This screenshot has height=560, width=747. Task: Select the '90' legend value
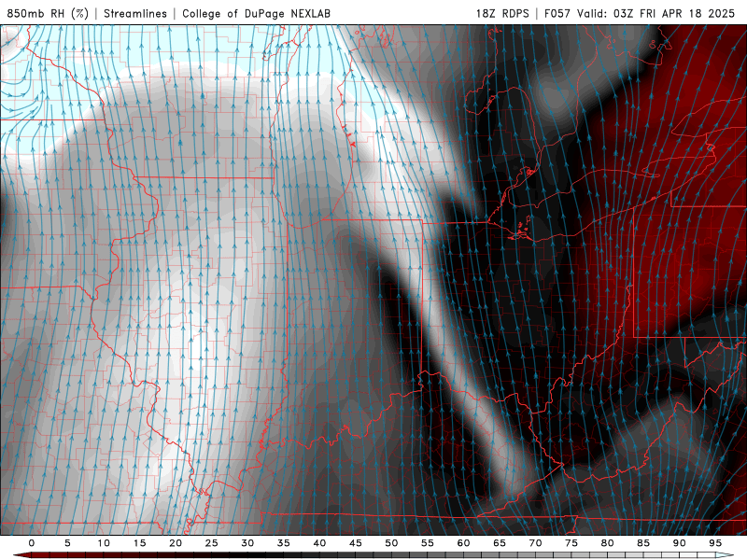pos(680,543)
